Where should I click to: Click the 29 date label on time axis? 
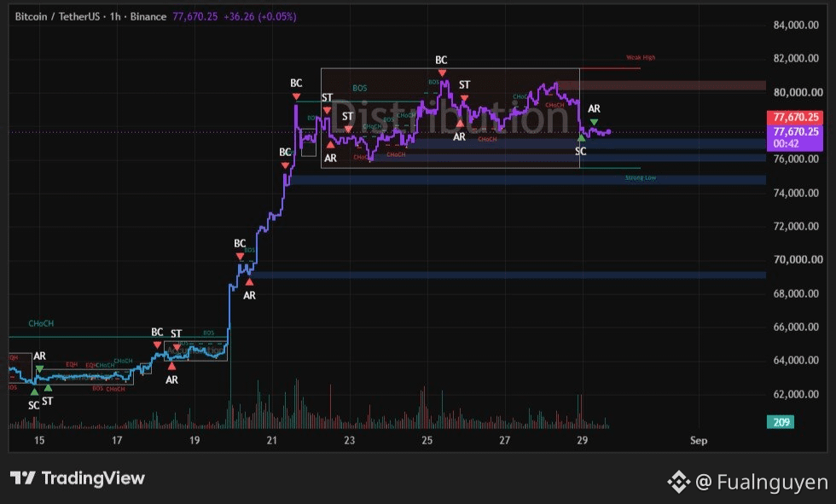582,440
